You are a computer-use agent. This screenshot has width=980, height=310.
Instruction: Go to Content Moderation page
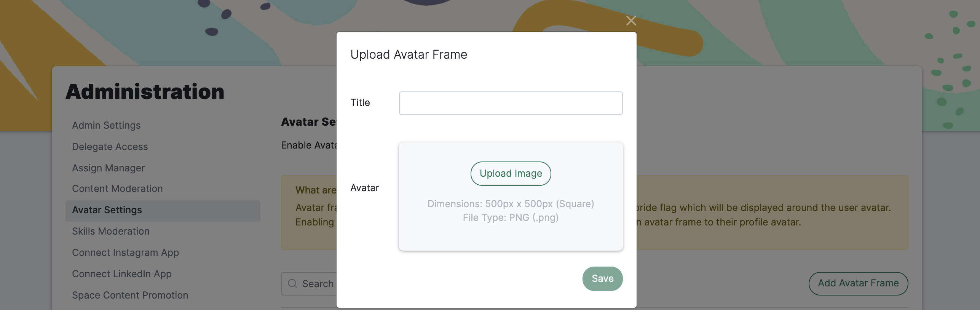[117, 188]
